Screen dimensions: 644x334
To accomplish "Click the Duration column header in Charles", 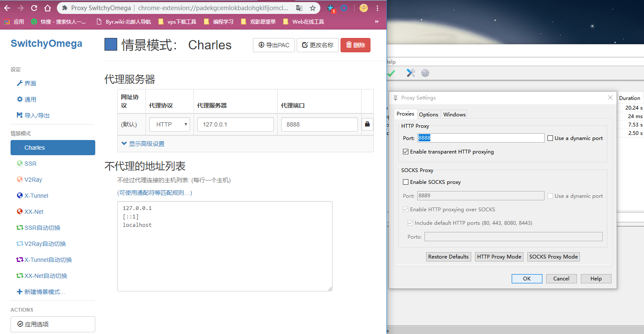I will tap(630, 98).
